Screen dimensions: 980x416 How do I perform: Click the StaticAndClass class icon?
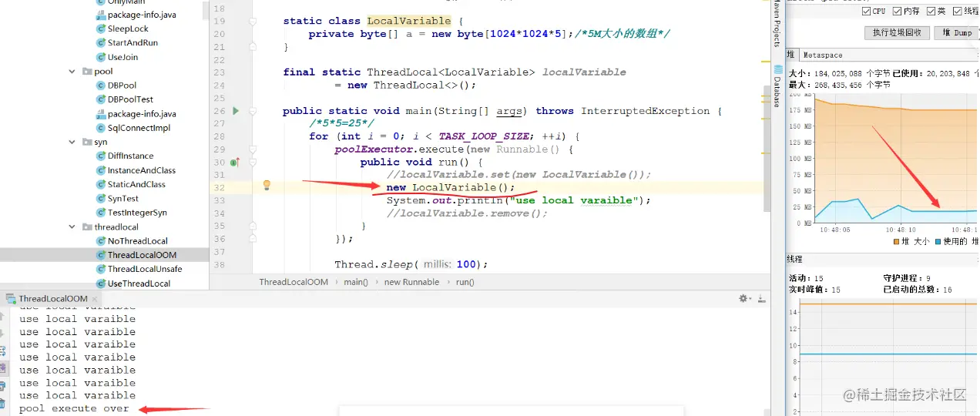tap(101, 185)
